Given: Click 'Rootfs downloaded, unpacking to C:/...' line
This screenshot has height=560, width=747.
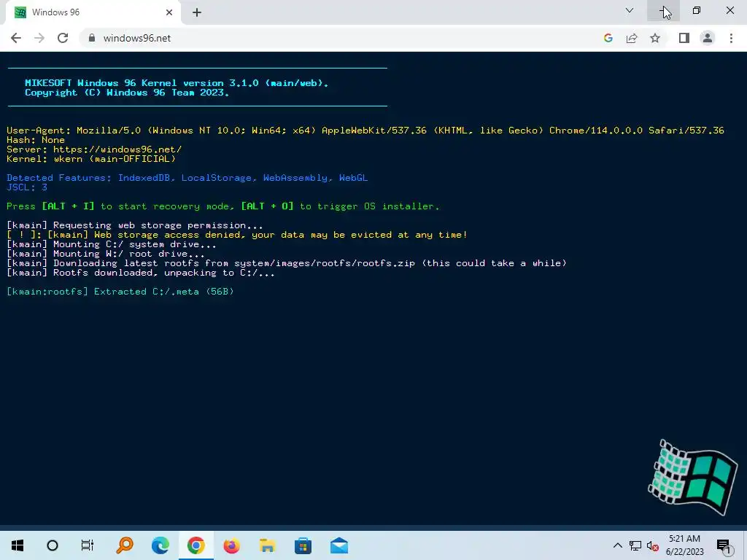Looking at the screenshot, I should [x=141, y=273].
